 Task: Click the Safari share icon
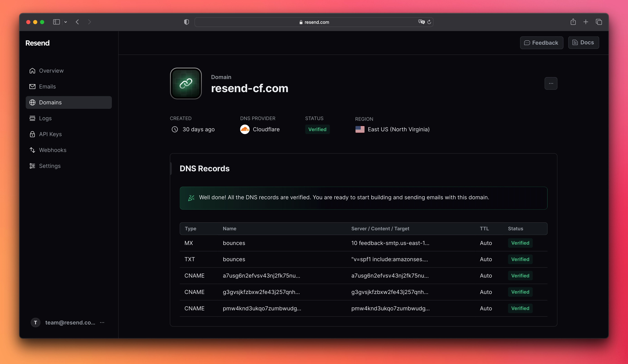(x=573, y=22)
